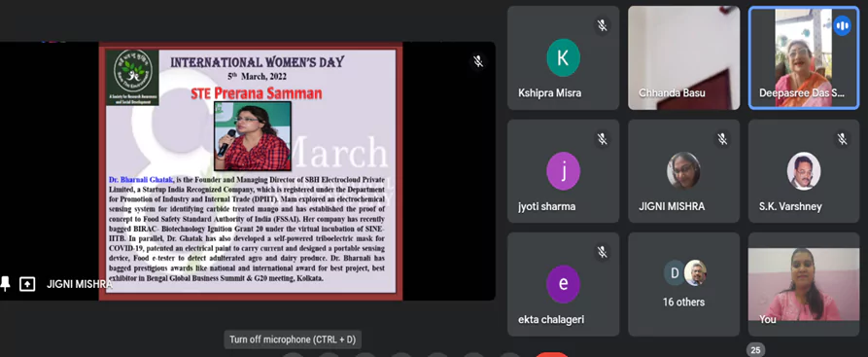
Task: Click the shared International Women's Day slide
Action: point(251,171)
